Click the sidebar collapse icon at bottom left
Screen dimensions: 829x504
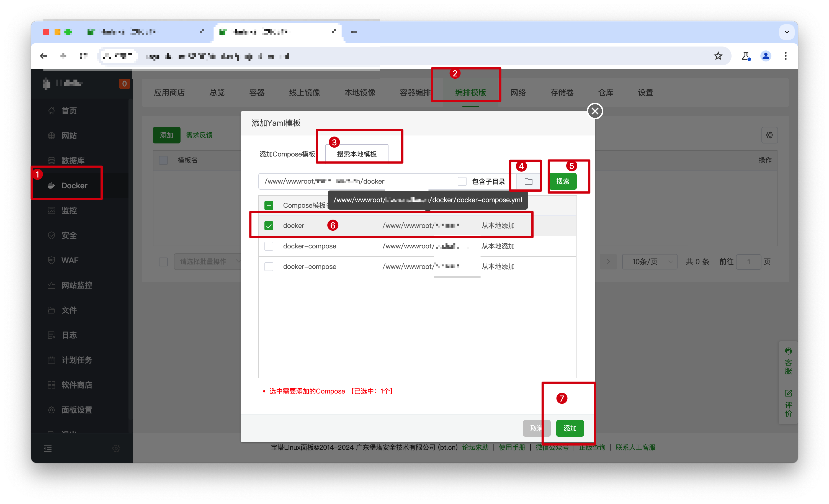[47, 448]
